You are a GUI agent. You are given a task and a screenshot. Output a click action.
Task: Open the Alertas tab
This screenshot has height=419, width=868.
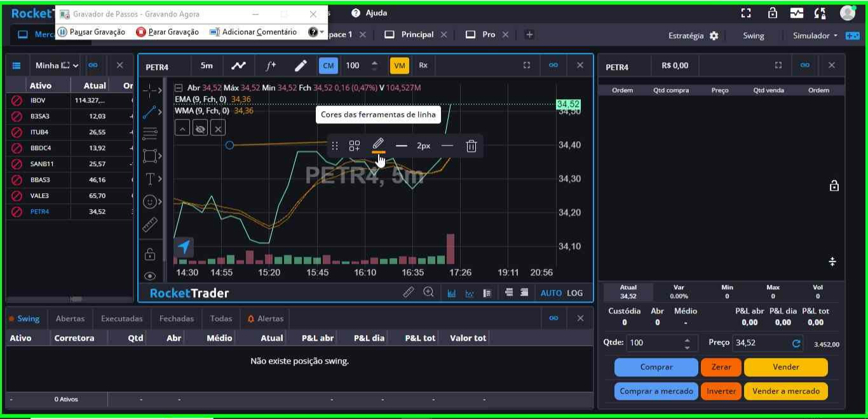coord(266,319)
